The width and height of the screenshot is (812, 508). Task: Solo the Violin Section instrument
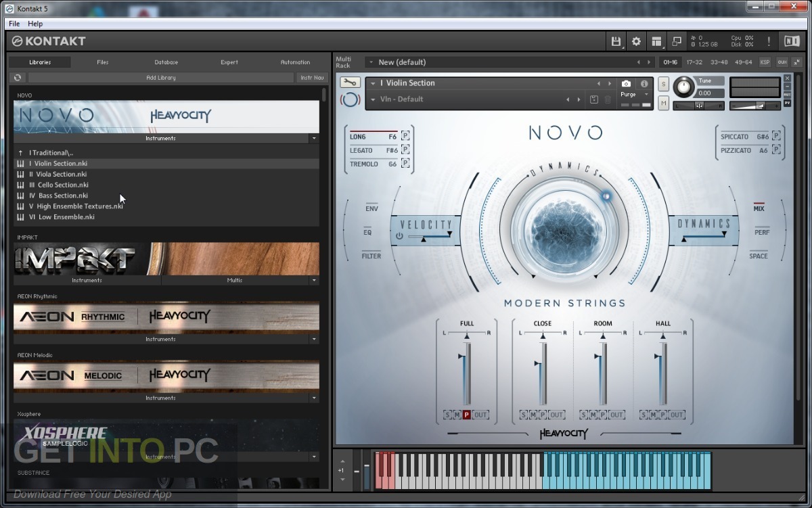(x=663, y=83)
